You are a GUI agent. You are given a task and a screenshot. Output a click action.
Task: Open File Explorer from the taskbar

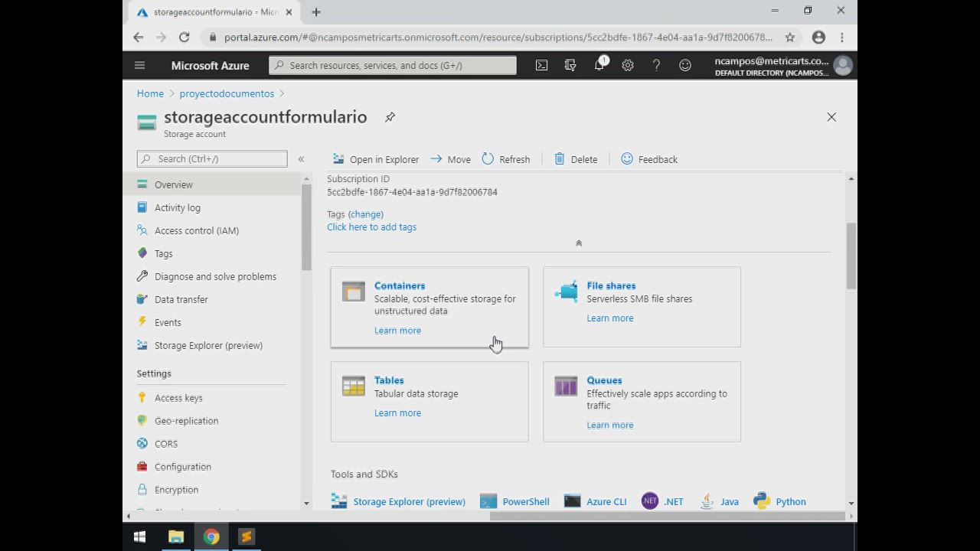pos(176,536)
